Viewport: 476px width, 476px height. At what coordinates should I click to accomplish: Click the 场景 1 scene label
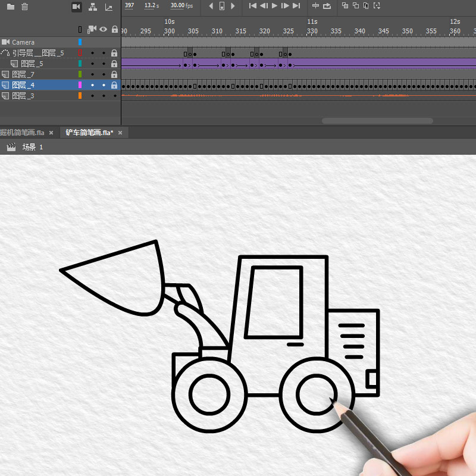(x=33, y=147)
